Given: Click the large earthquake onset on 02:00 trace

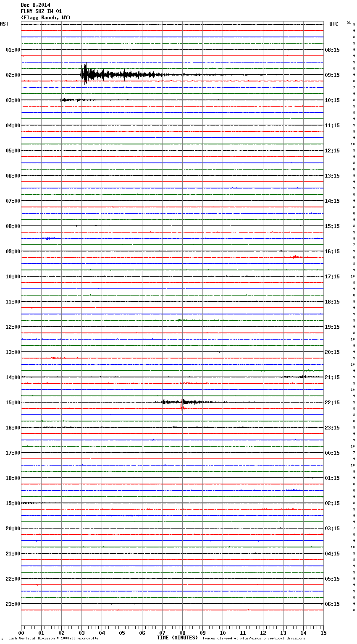Looking at the screenshot, I should click(85, 74).
